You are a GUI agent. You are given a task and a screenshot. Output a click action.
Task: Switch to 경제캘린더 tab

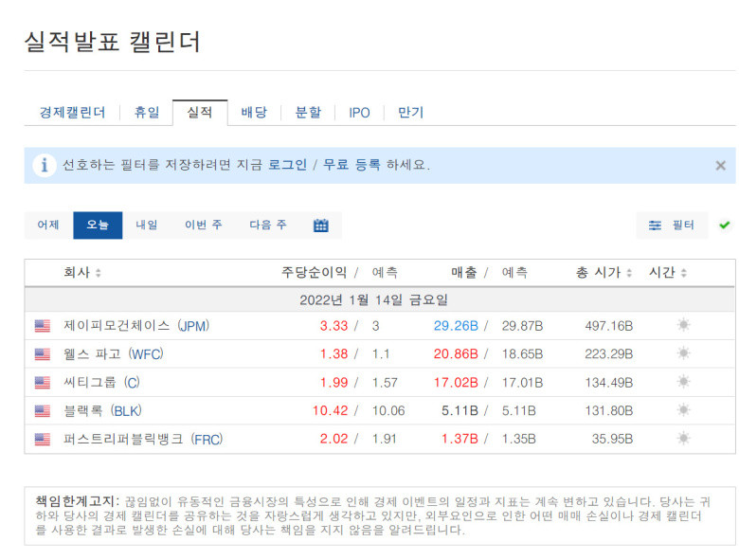coord(72,113)
